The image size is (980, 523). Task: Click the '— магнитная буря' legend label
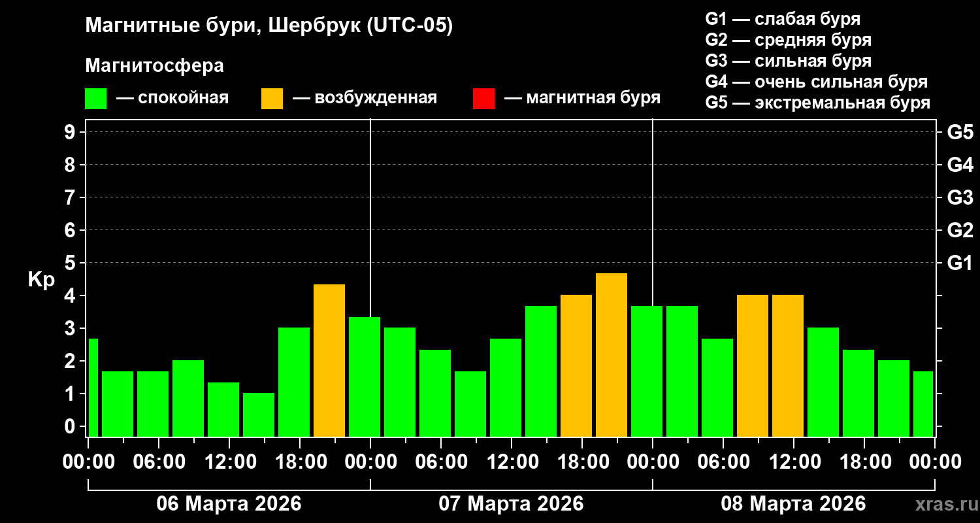(582, 99)
